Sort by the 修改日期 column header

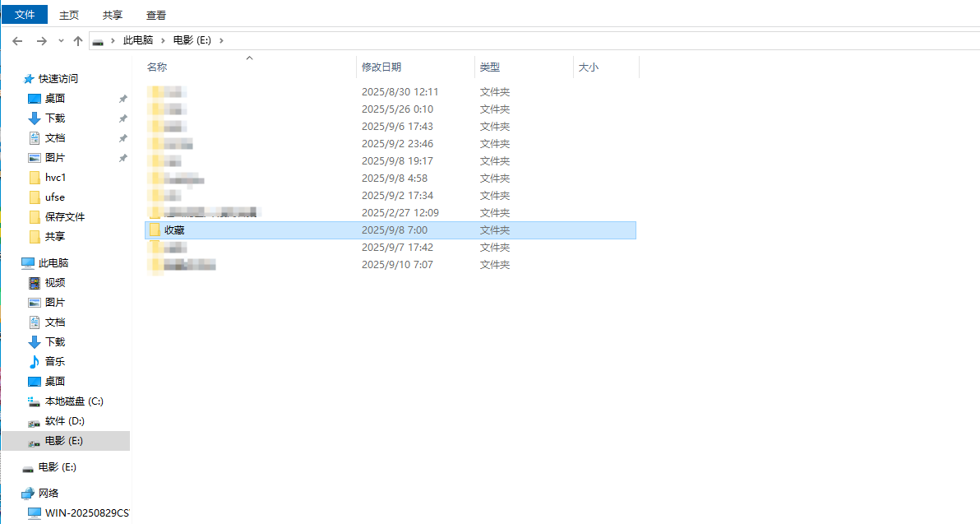381,67
